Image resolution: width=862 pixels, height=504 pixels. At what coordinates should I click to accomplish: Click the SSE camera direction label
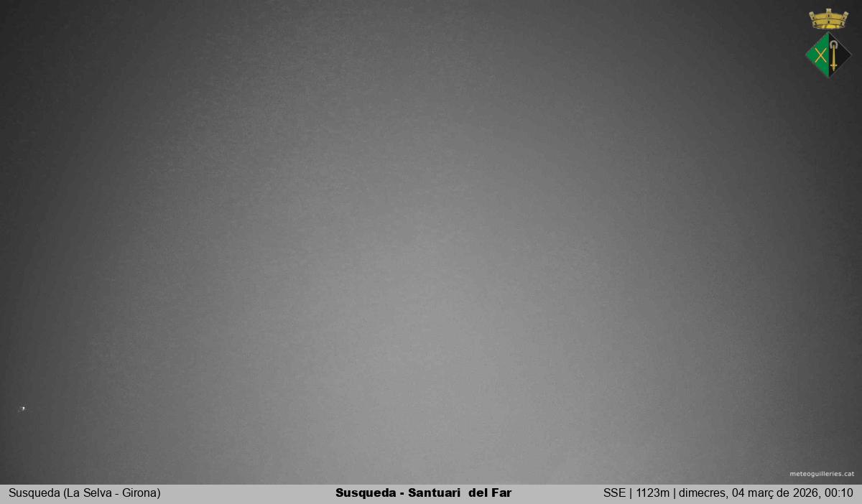[x=614, y=493]
